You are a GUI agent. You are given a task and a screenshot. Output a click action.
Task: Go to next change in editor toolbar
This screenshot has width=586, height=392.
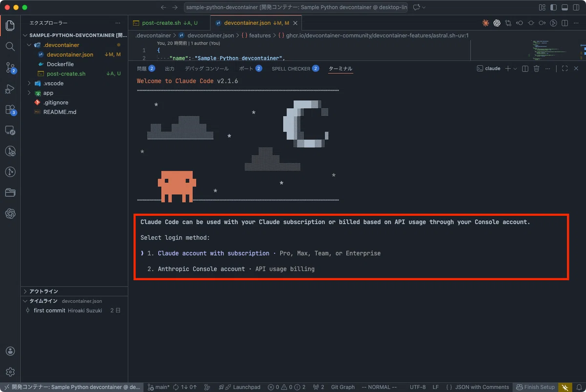(542, 23)
